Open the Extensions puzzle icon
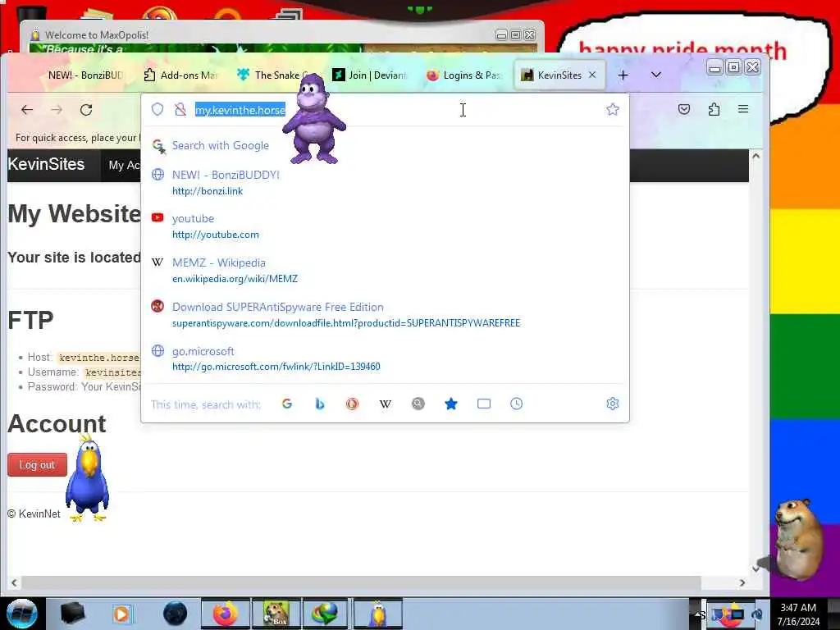The height and width of the screenshot is (630, 840). click(714, 109)
